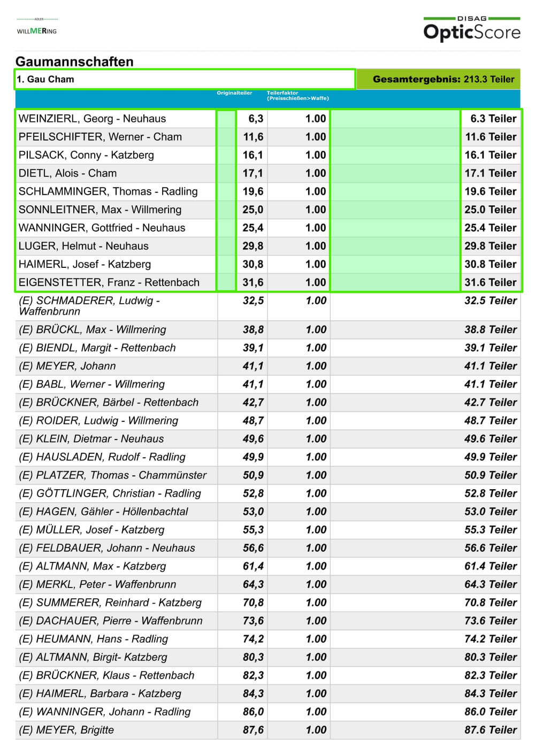Click the DISAG OpticScore logo

pos(471,29)
